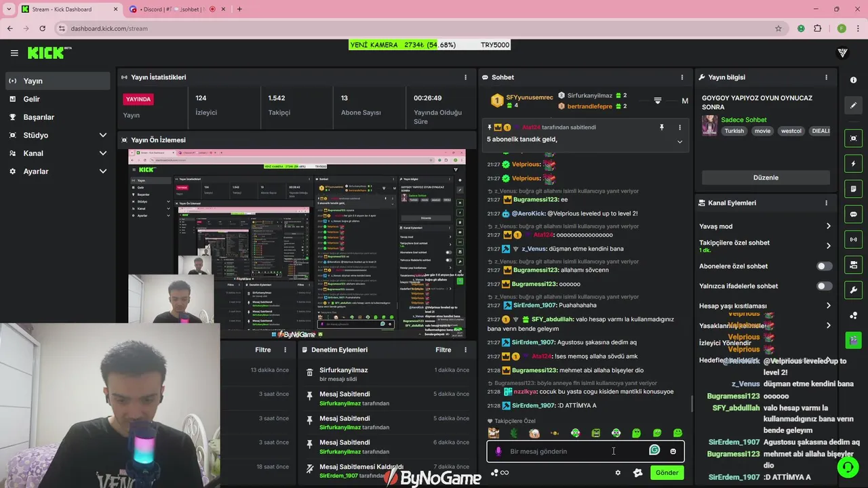The height and width of the screenshot is (488, 868).
Task: Unpin the pinned message via pin icon
Action: coord(661,127)
